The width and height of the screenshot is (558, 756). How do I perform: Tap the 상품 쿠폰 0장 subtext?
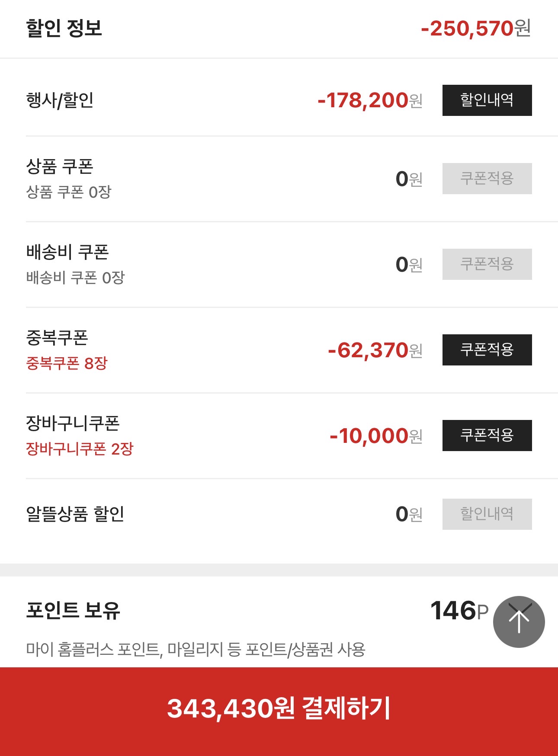69,192
